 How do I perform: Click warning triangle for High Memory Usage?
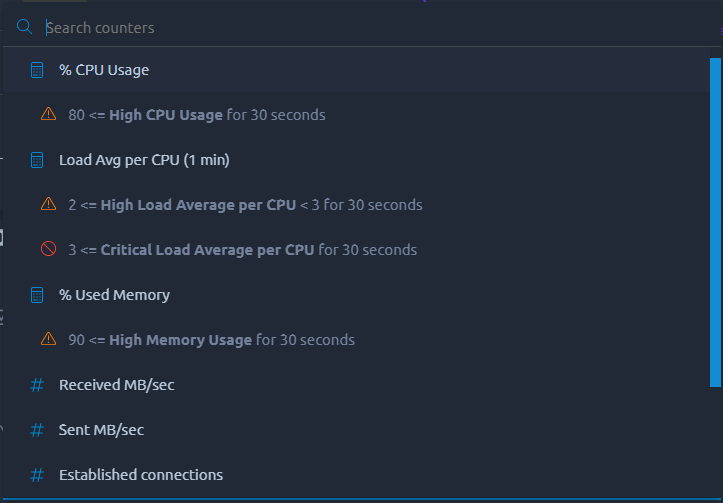click(x=48, y=339)
